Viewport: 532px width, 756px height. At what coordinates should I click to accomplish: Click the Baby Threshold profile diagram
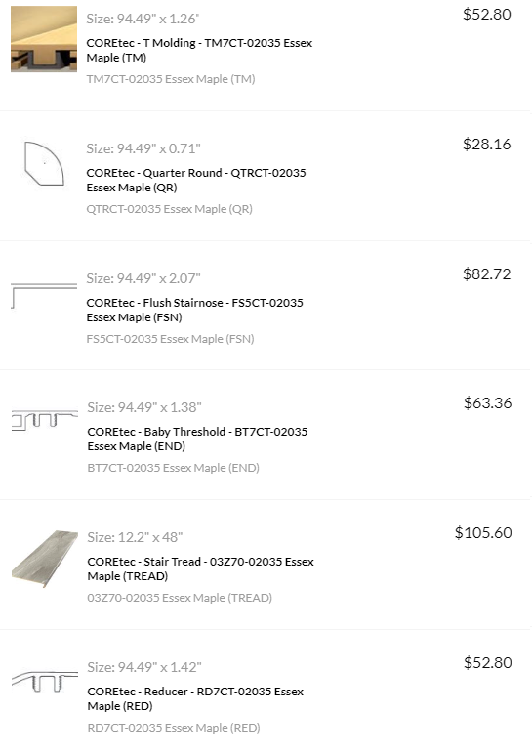(44, 420)
